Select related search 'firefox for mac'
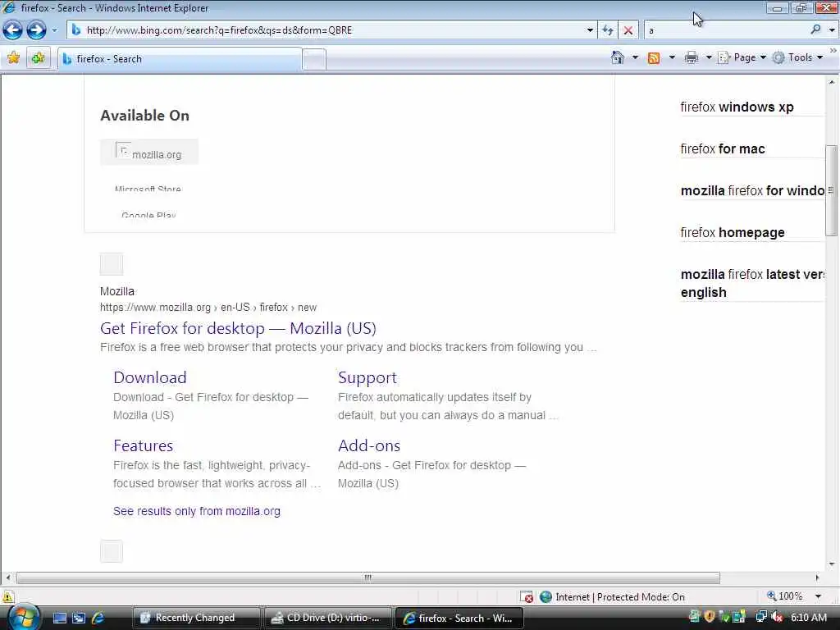This screenshot has height=630, width=840. pos(723,148)
